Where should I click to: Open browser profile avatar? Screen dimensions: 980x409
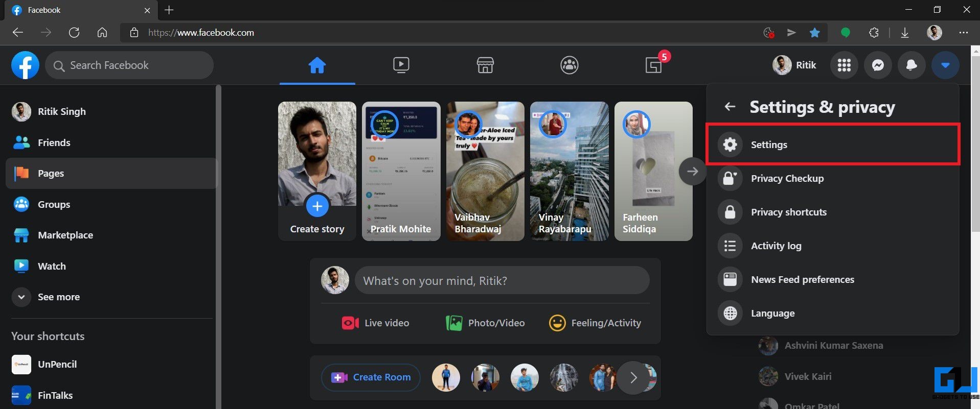pyautogui.click(x=935, y=33)
